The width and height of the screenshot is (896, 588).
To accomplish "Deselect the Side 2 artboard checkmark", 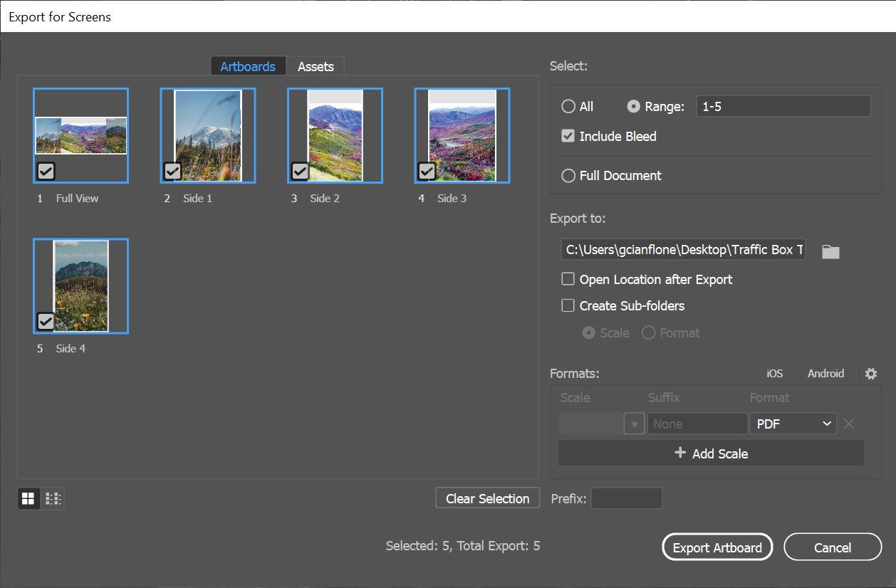I will [299, 171].
